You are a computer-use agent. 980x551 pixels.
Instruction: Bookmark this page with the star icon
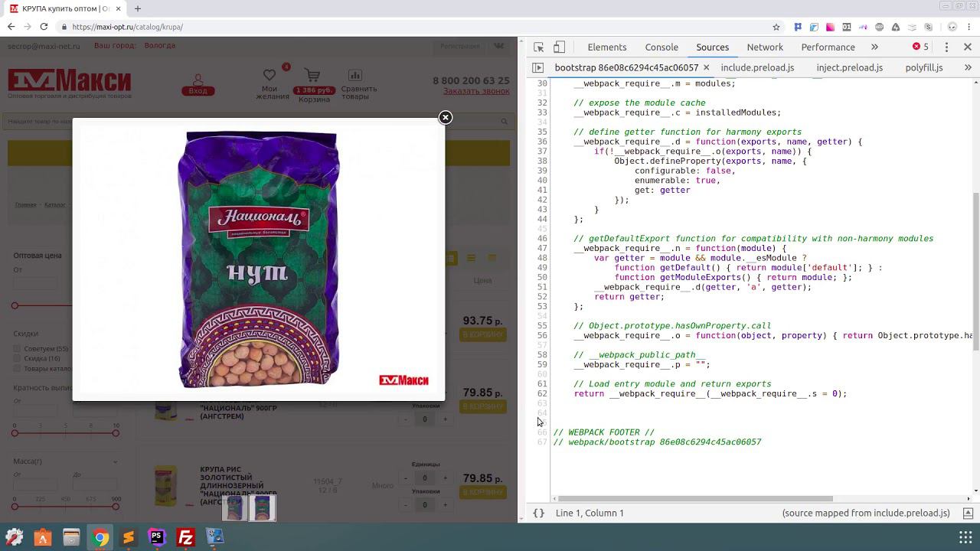776,27
